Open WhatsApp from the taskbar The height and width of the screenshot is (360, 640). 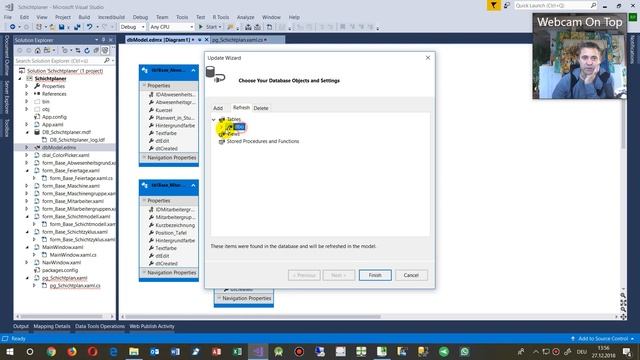point(464,351)
